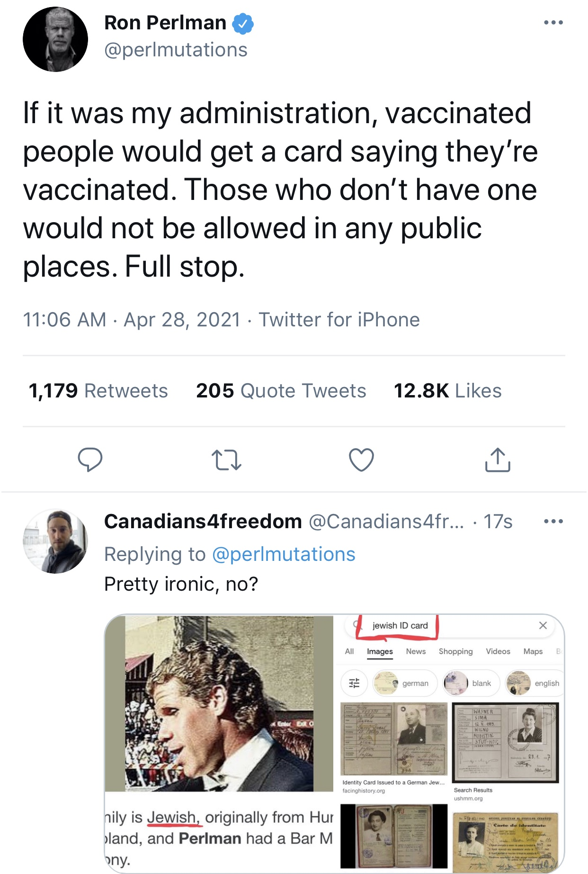Tap the retweet arrows icon
The image size is (588, 874).
tap(226, 460)
